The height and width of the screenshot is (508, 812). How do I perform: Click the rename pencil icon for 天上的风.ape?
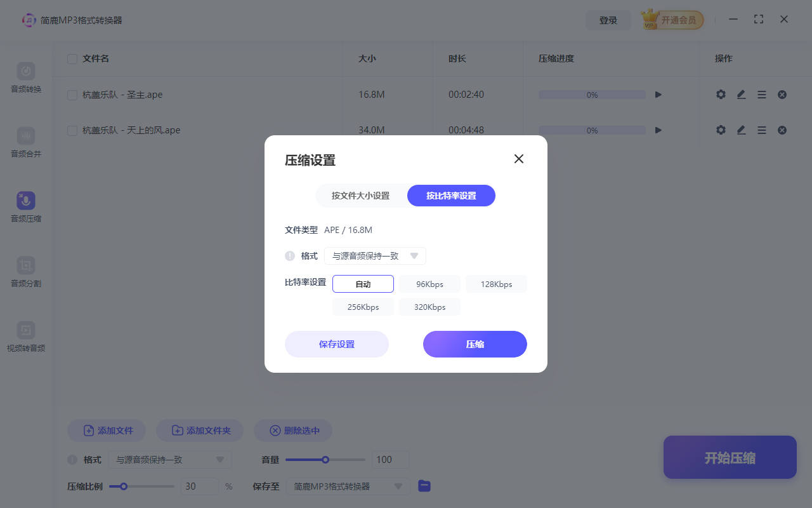click(741, 130)
